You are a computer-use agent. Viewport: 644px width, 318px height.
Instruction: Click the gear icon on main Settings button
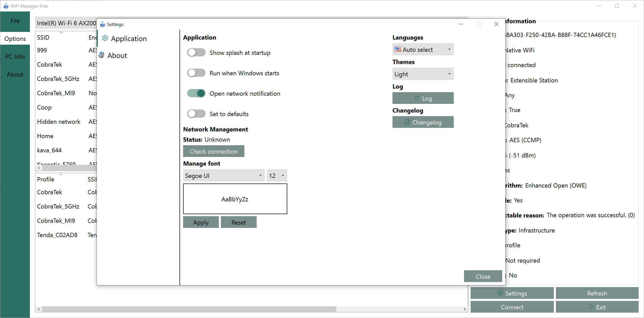(500, 293)
